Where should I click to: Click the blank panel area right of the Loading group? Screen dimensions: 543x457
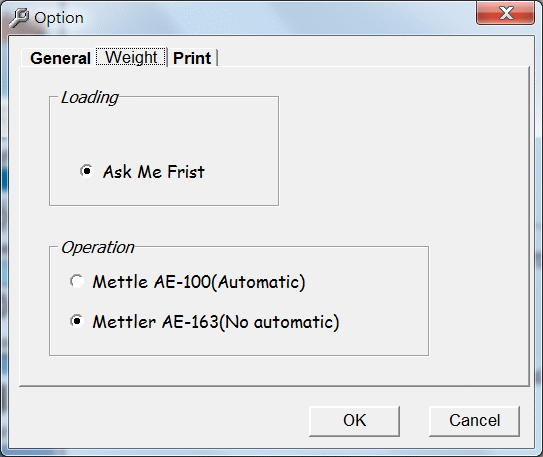click(402, 151)
